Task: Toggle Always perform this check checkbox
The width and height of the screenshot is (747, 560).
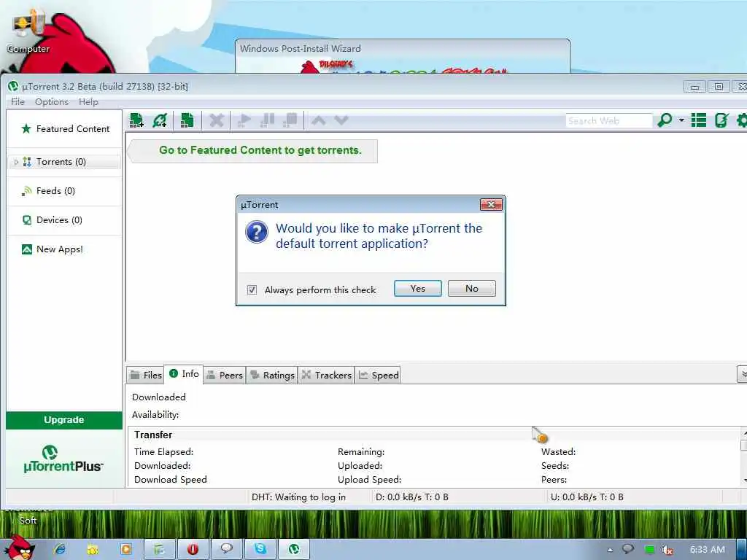Action: 252,289
